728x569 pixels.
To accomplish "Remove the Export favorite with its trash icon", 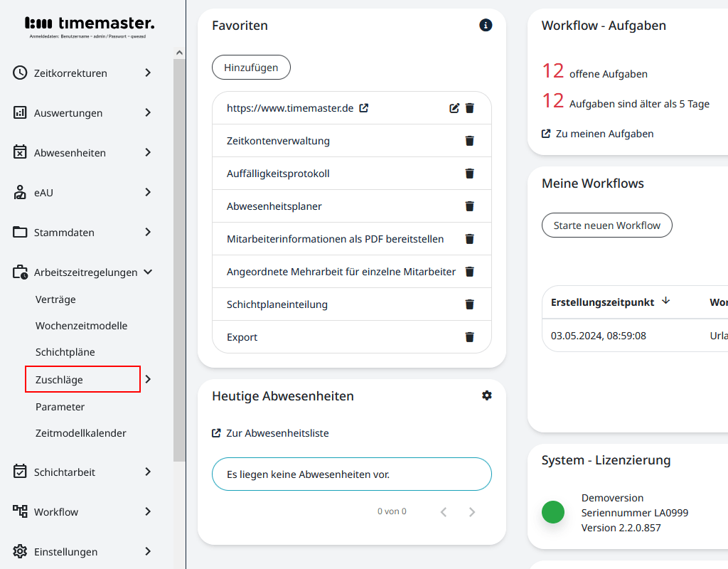I will pos(469,336).
